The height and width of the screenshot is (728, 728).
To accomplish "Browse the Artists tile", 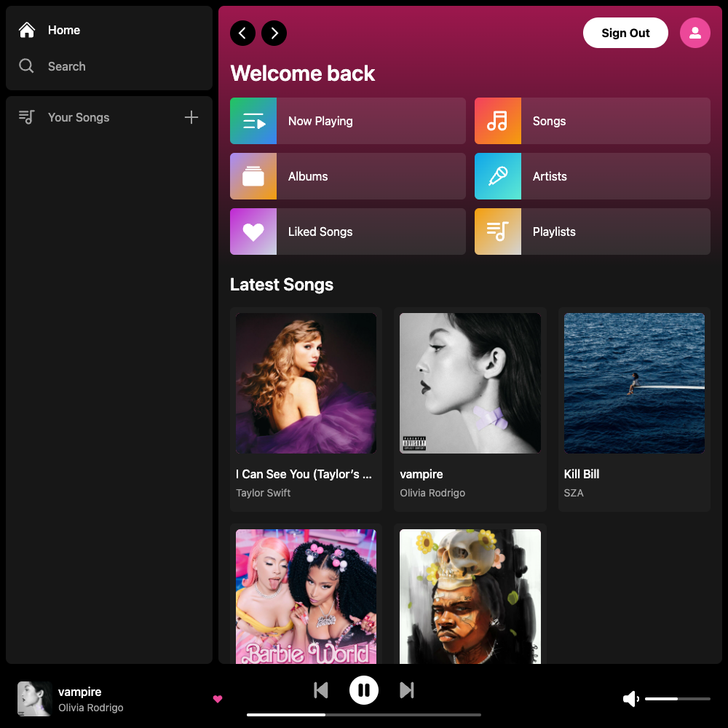I will coord(592,176).
